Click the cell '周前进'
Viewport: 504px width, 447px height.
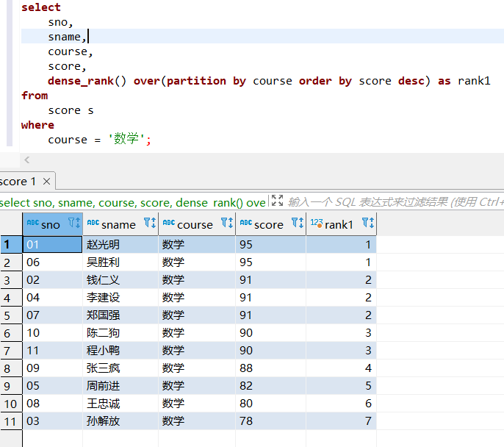click(120, 386)
